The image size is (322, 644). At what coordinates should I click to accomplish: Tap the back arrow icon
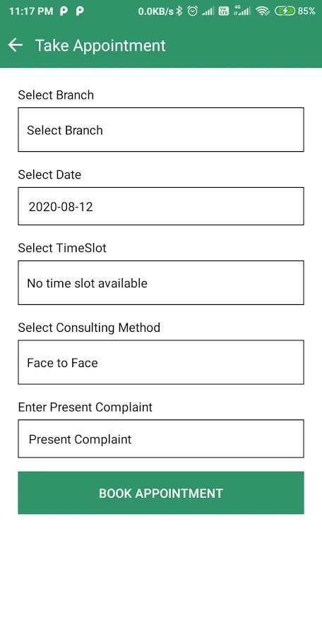(16, 45)
